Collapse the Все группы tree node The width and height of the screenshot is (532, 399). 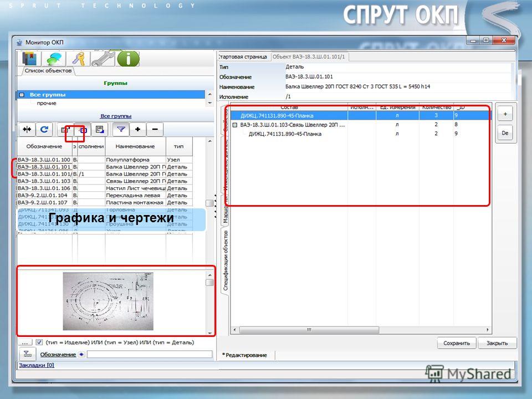tap(22, 95)
